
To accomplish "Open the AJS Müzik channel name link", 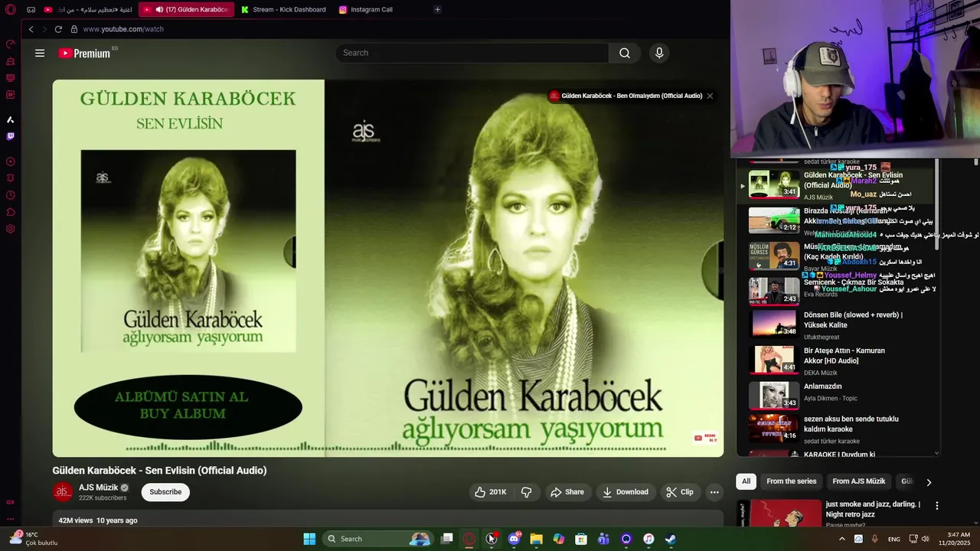I will [98, 487].
